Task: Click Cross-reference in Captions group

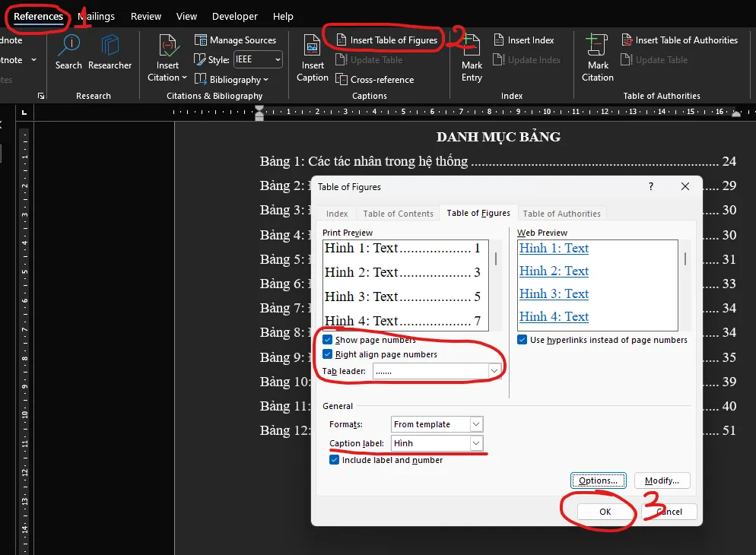Action: coord(375,80)
